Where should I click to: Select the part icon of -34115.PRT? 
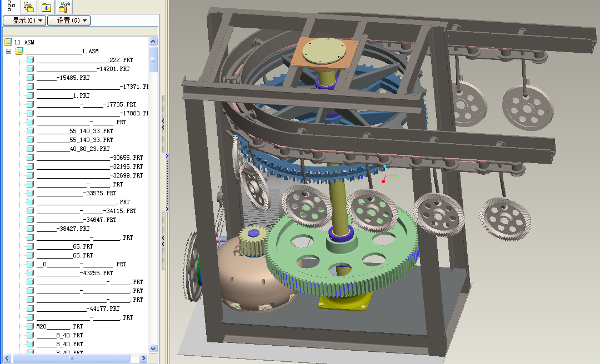pyautogui.click(x=30, y=211)
